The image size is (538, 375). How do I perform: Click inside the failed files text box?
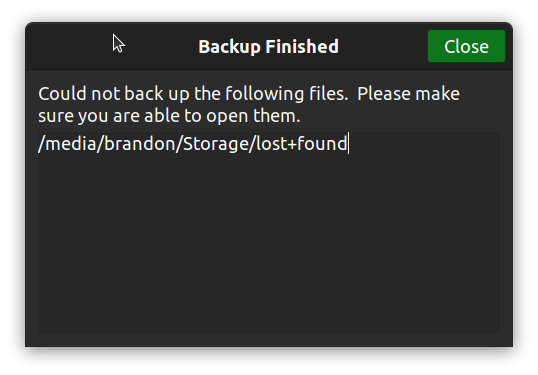pos(269,233)
